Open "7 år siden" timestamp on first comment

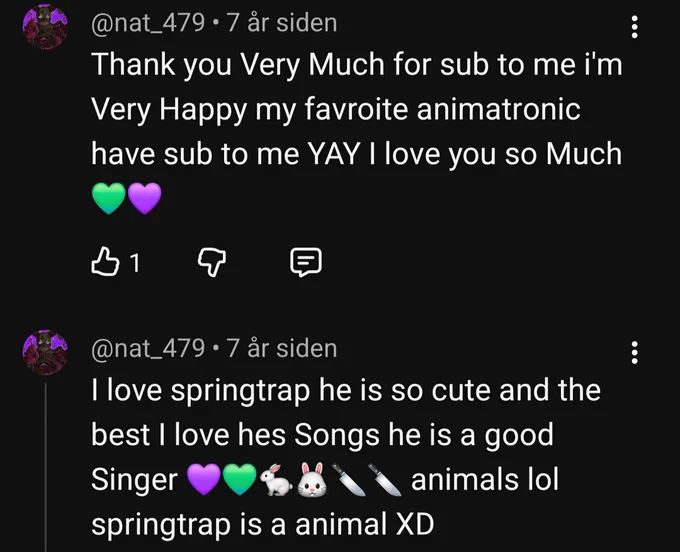click(281, 23)
